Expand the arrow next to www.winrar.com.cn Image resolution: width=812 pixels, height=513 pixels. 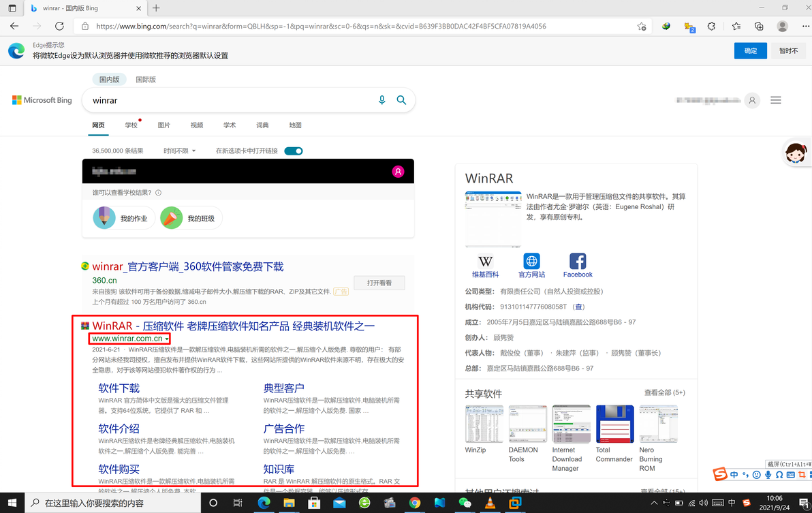(167, 339)
